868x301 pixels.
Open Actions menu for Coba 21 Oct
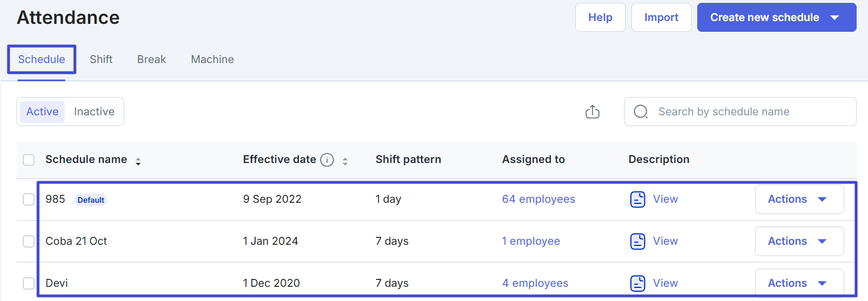pyautogui.click(x=799, y=241)
